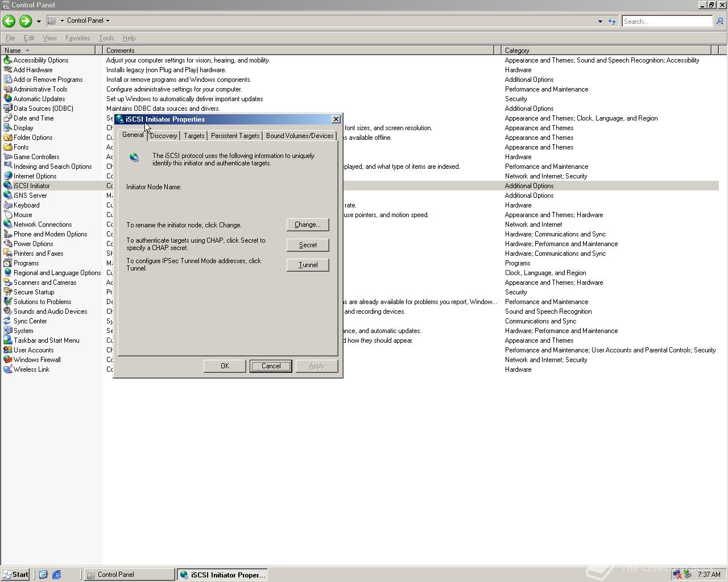The height and width of the screenshot is (582, 728).
Task: Select the User Accounts icon
Action: (7, 350)
